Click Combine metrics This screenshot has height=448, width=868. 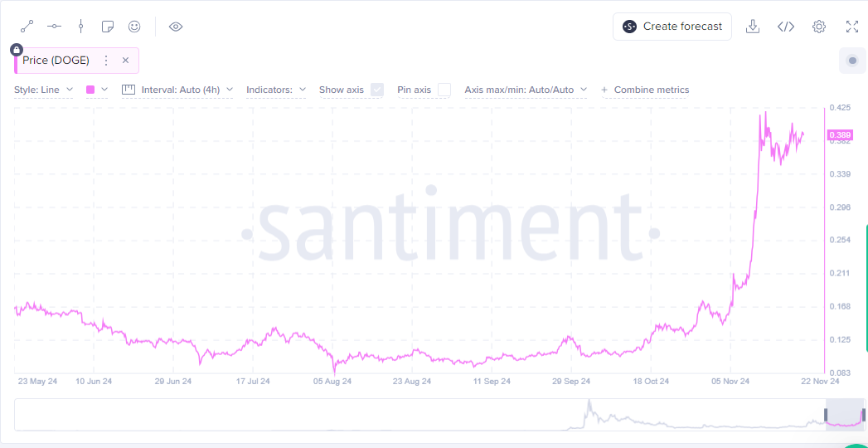click(x=645, y=90)
